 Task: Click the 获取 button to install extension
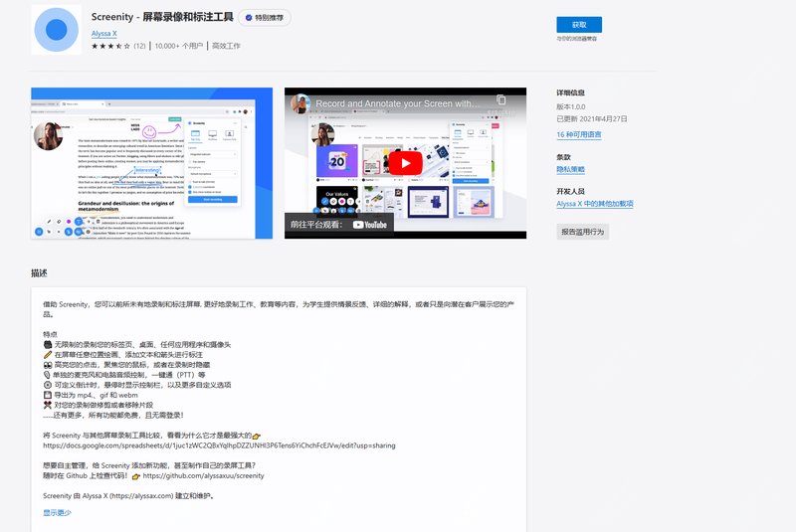(578, 24)
